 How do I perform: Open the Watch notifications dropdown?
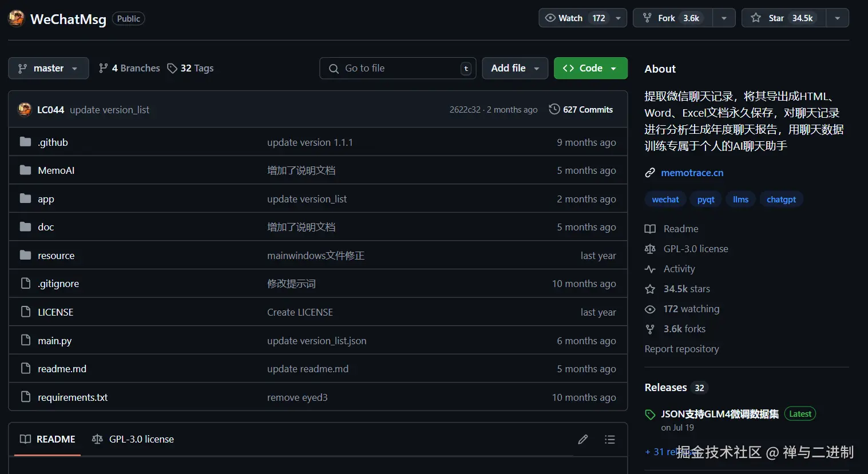coord(582,18)
